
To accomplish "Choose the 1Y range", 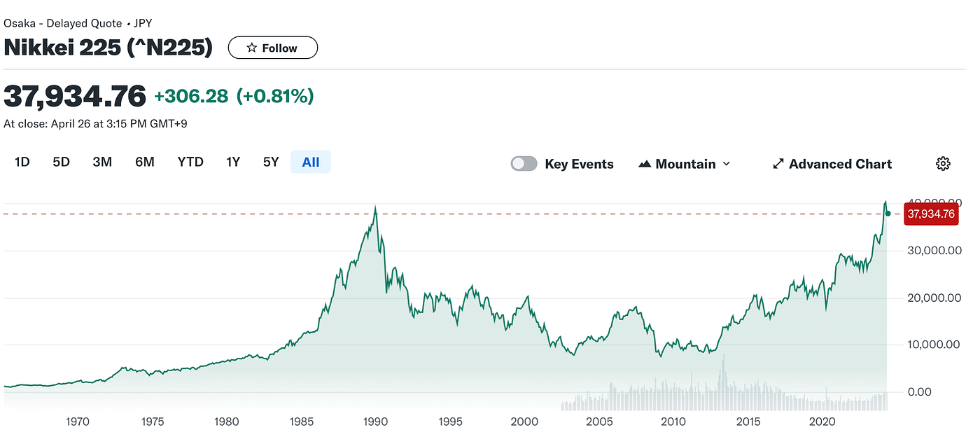I will (x=233, y=162).
